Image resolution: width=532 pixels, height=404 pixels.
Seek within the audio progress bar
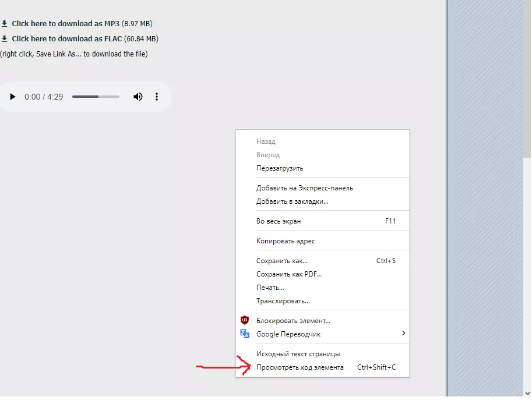coord(96,97)
